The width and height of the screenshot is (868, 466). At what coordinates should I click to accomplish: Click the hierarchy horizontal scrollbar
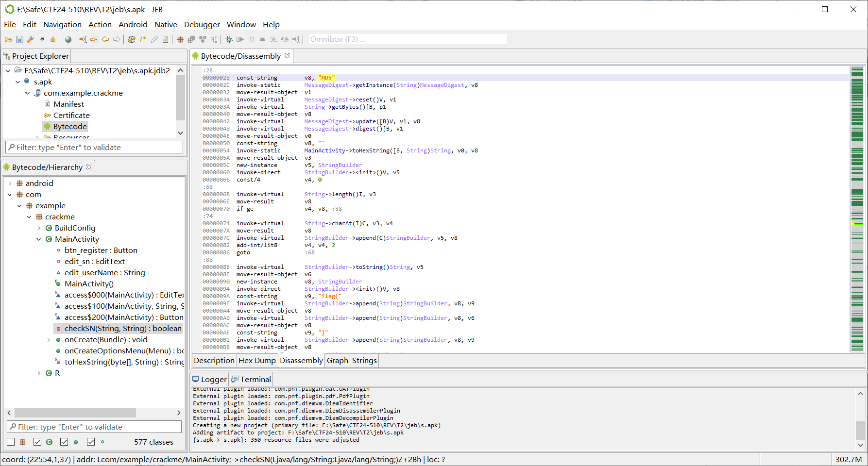pos(75,413)
